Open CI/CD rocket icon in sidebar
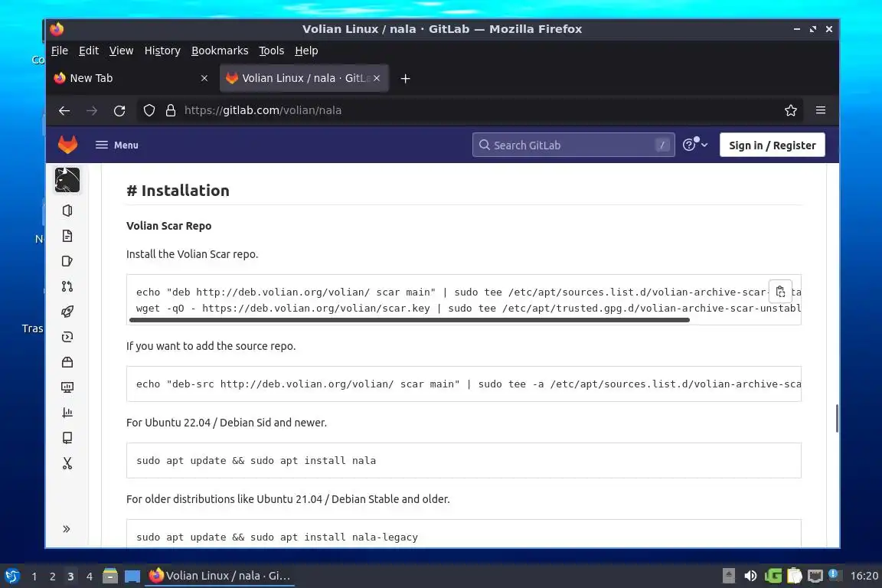The width and height of the screenshot is (882, 588). (67, 312)
